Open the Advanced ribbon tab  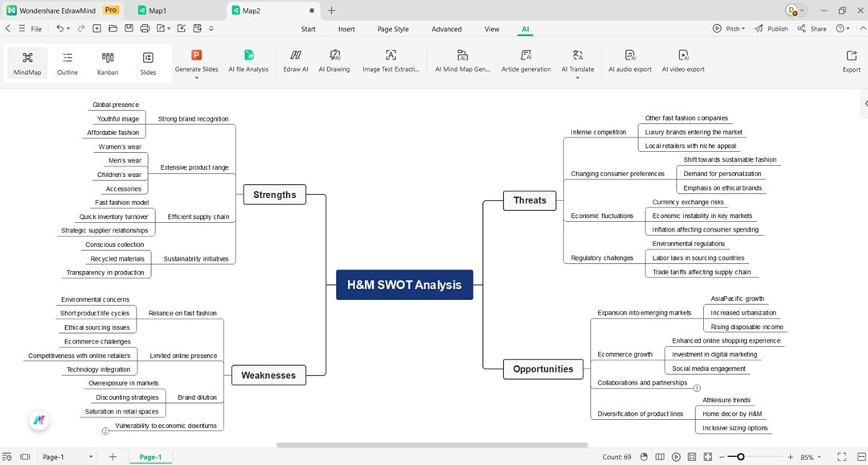tap(446, 29)
